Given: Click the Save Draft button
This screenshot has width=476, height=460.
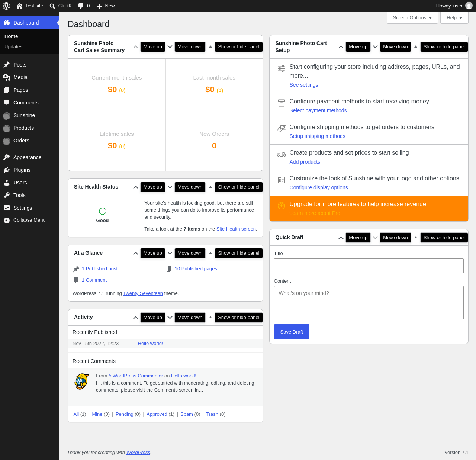Looking at the screenshot, I should [x=292, y=332].
